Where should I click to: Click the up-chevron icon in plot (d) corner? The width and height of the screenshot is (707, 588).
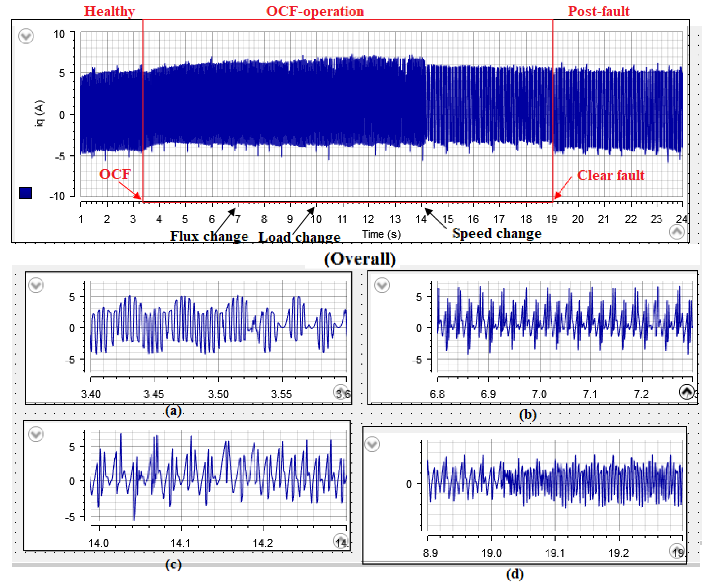point(677,551)
